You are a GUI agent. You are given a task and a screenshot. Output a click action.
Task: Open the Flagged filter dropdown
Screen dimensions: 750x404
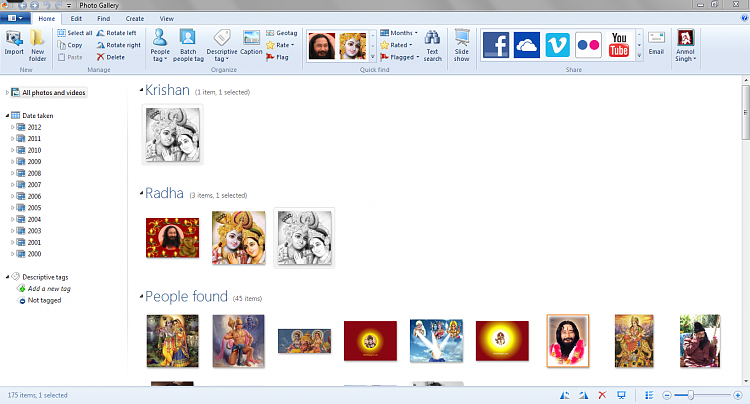coord(400,57)
